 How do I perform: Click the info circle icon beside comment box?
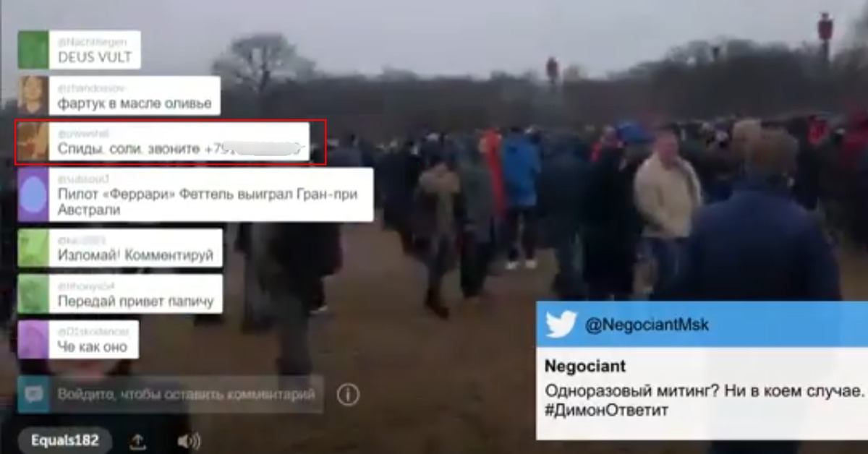tap(348, 395)
